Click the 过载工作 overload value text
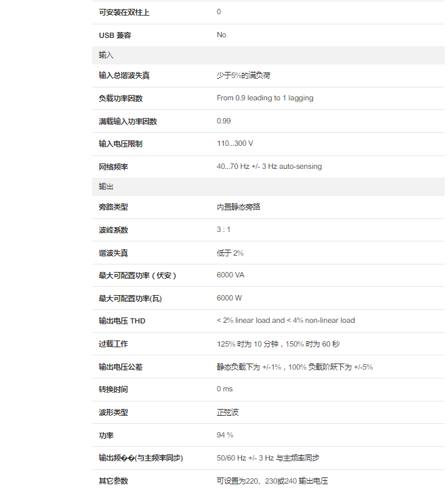The width and height of the screenshot is (448, 489). [278, 344]
